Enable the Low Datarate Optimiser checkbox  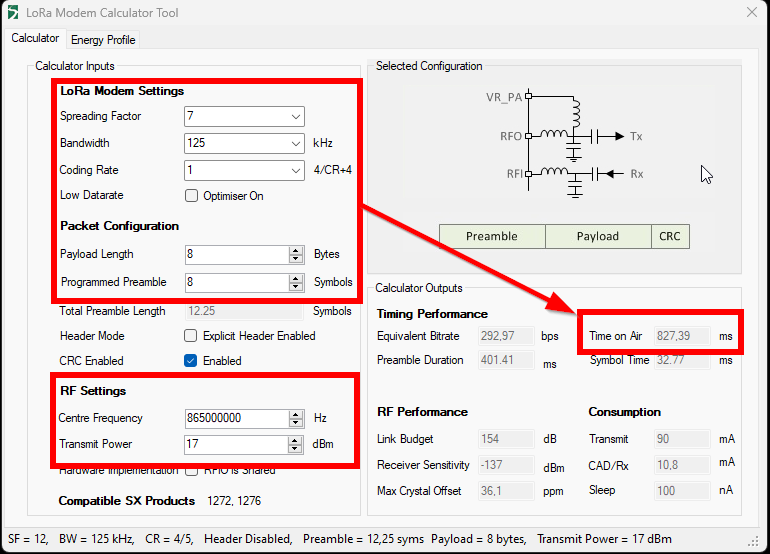192,196
